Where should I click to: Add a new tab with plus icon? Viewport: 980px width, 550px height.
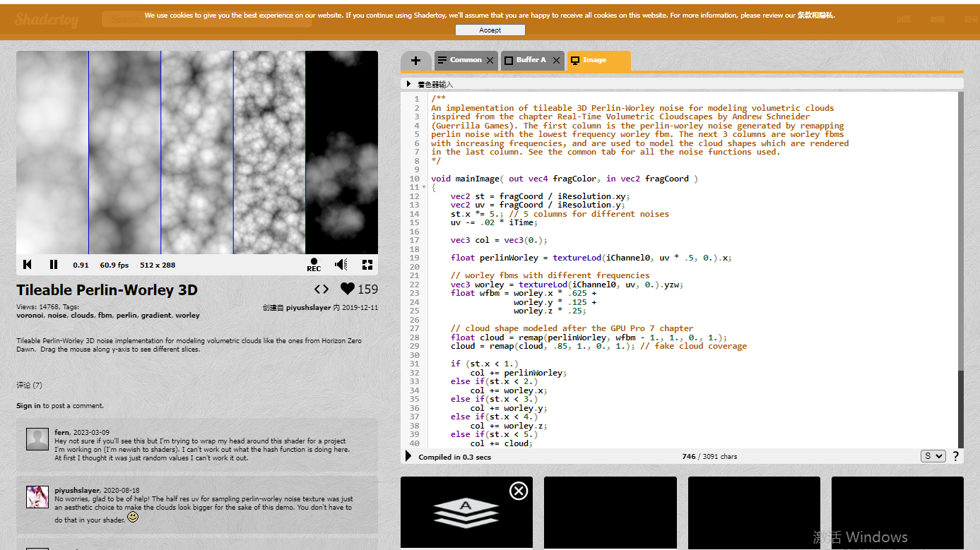[x=415, y=61]
